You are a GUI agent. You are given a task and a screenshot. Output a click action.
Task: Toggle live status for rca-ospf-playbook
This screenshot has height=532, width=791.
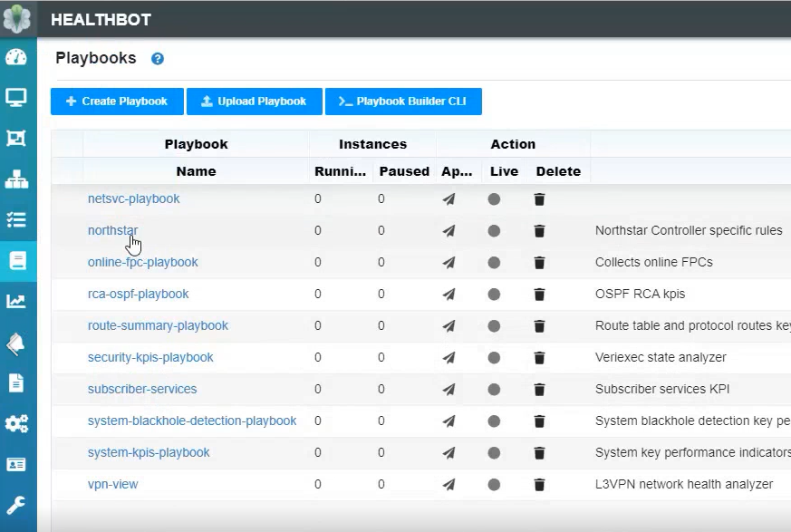tap(494, 295)
